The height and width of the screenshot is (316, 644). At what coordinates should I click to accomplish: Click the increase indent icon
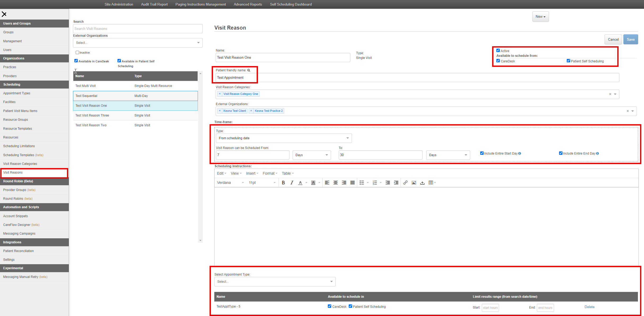(396, 183)
